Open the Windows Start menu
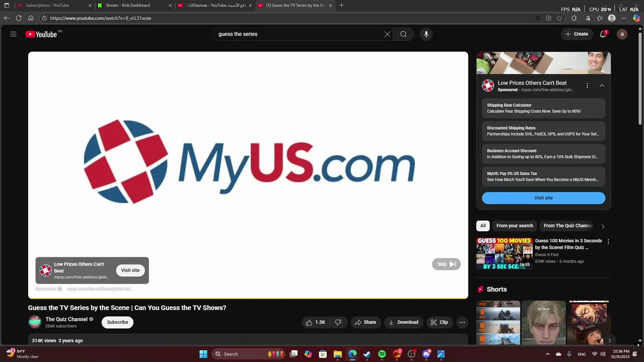The height and width of the screenshot is (362, 644). coord(203,354)
